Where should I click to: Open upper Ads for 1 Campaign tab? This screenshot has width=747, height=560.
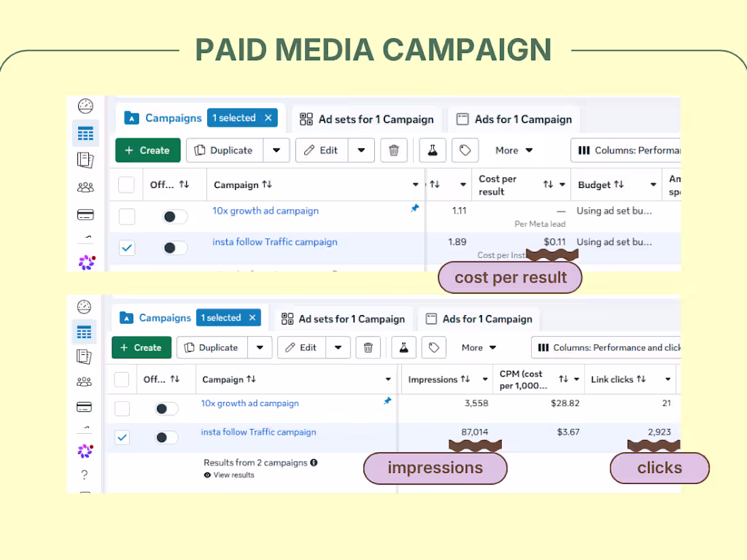[x=514, y=119]
